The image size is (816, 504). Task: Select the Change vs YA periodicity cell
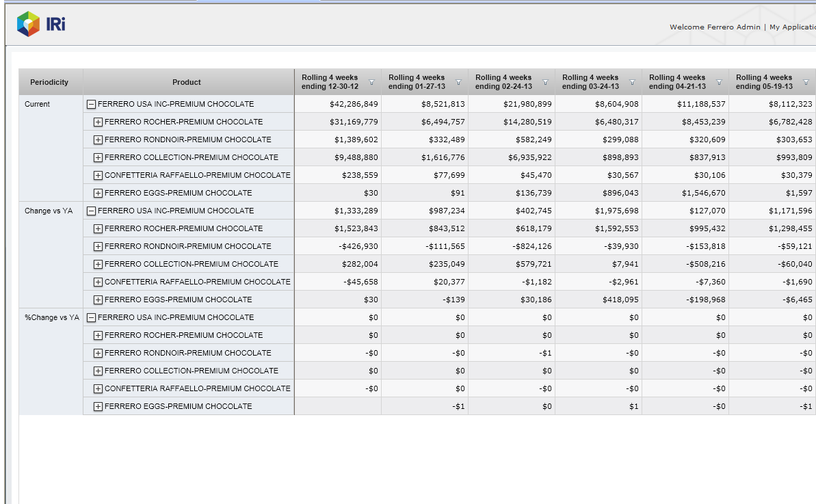[x=49, y=211]
